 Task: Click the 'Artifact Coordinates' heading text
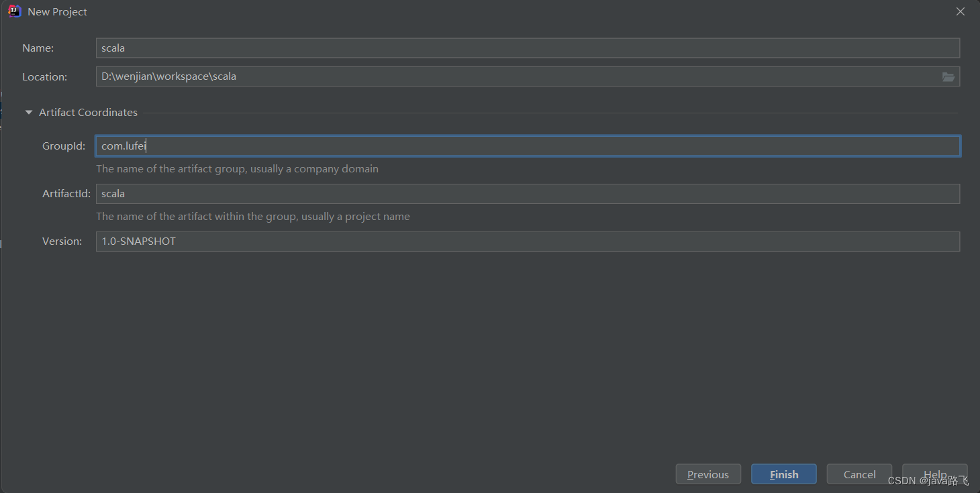(88, 113)
